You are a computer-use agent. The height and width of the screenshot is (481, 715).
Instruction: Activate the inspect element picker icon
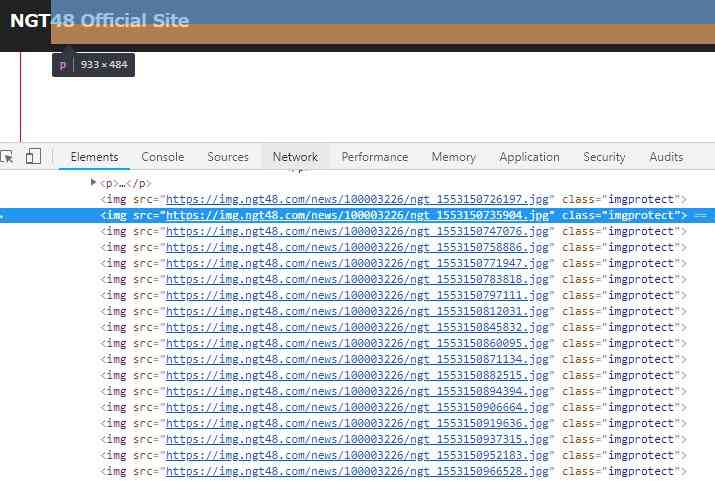(6, 157)
